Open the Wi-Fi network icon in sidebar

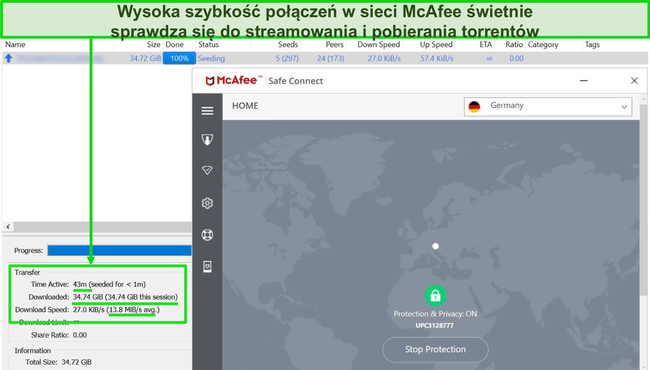pos(207,170)
